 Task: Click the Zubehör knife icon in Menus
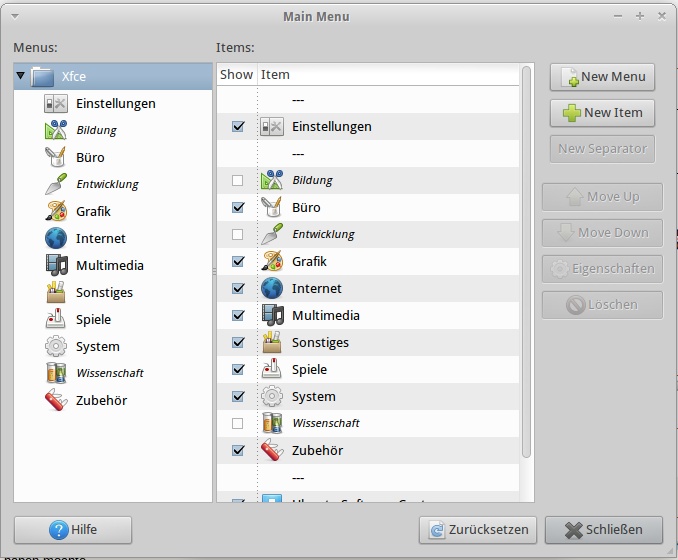56,401
